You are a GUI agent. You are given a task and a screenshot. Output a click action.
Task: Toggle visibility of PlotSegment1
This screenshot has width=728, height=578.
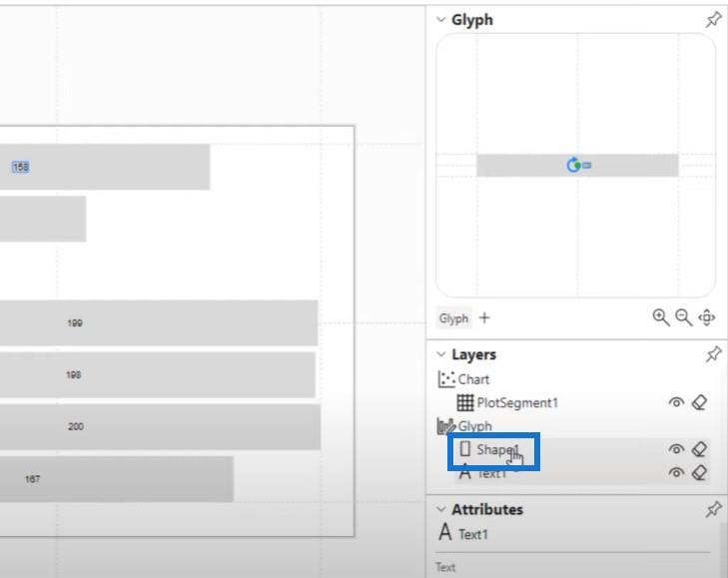click(676, 402)
